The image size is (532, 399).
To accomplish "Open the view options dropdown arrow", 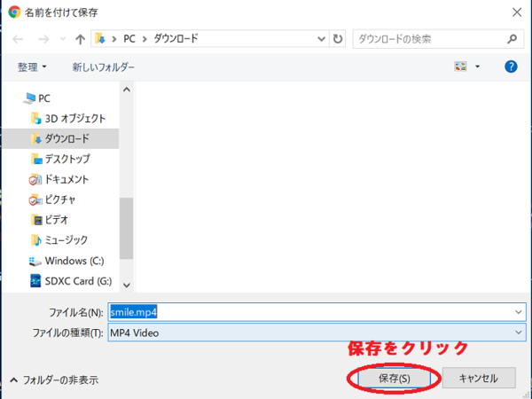I will (x=477, y=66).
